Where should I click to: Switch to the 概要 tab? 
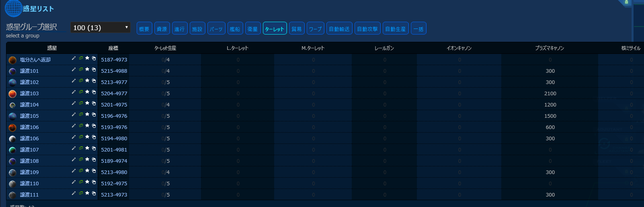pyautogui.click(x=144, y=29)
